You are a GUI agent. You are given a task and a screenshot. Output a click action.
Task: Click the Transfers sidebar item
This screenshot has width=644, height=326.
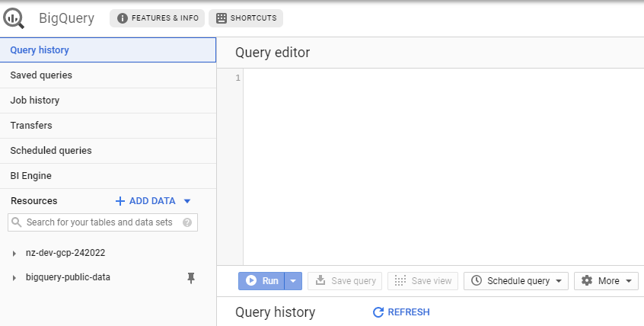click(108, 126)
